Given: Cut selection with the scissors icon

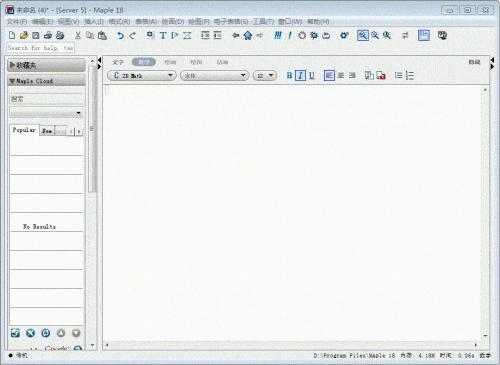Looking at the screenshot, I should point(78,35).
